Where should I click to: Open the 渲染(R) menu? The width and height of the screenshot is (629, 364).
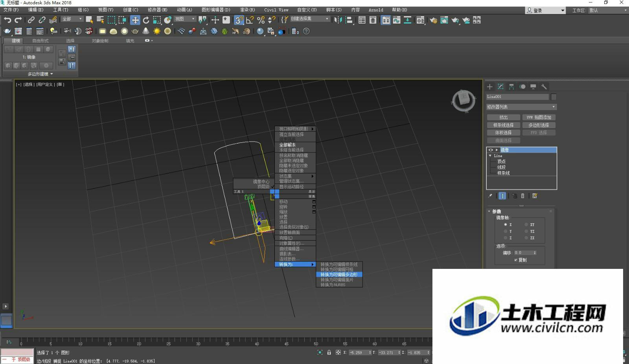point(247,10)
